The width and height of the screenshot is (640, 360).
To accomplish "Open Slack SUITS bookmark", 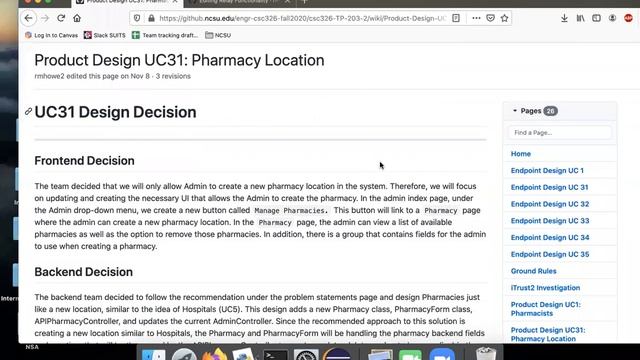I will click(x=104, y=36).
